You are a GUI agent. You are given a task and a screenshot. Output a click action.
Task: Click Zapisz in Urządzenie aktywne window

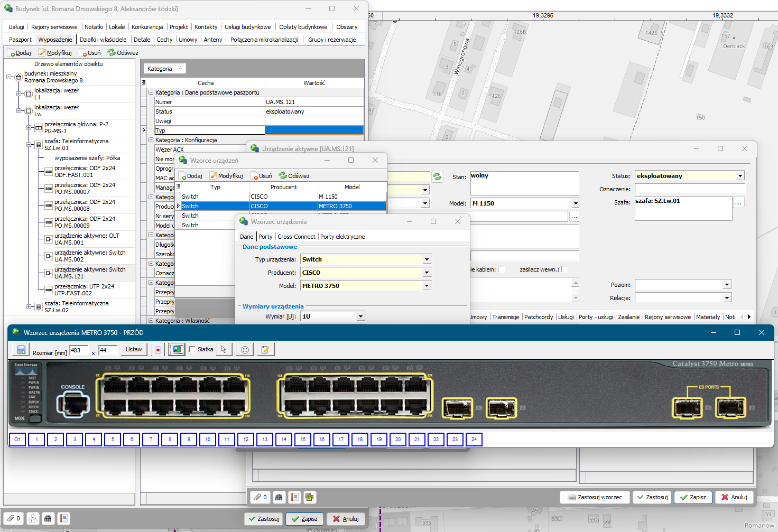(693, 497)
